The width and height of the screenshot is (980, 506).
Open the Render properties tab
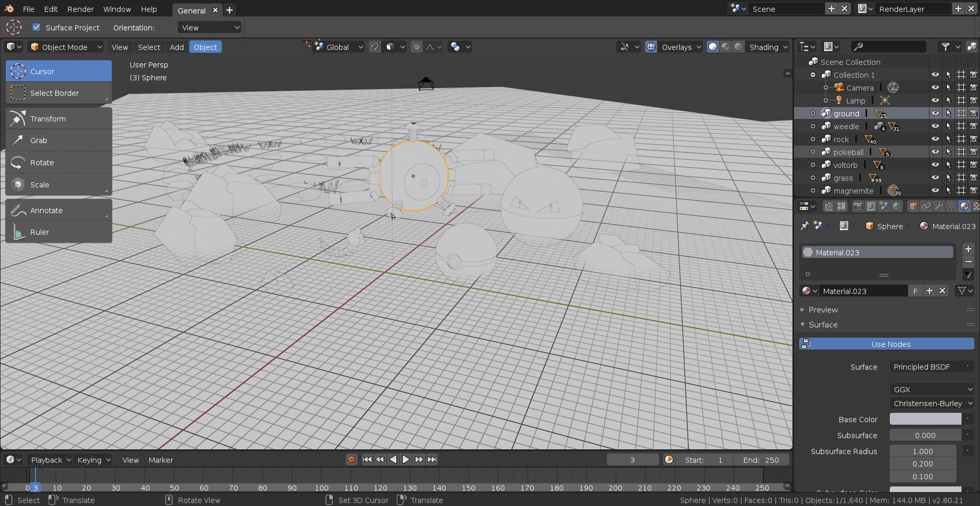(858, 206)
